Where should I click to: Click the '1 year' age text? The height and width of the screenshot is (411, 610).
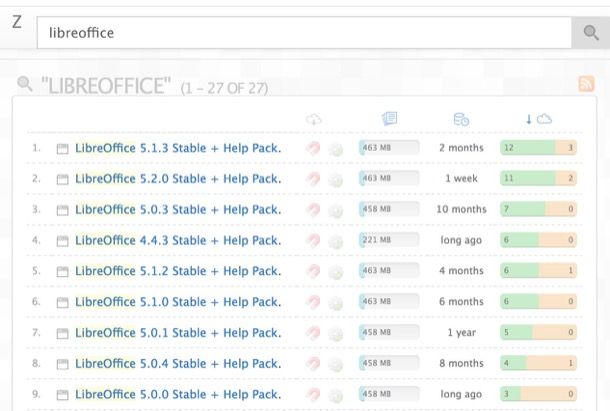[461, 332]
